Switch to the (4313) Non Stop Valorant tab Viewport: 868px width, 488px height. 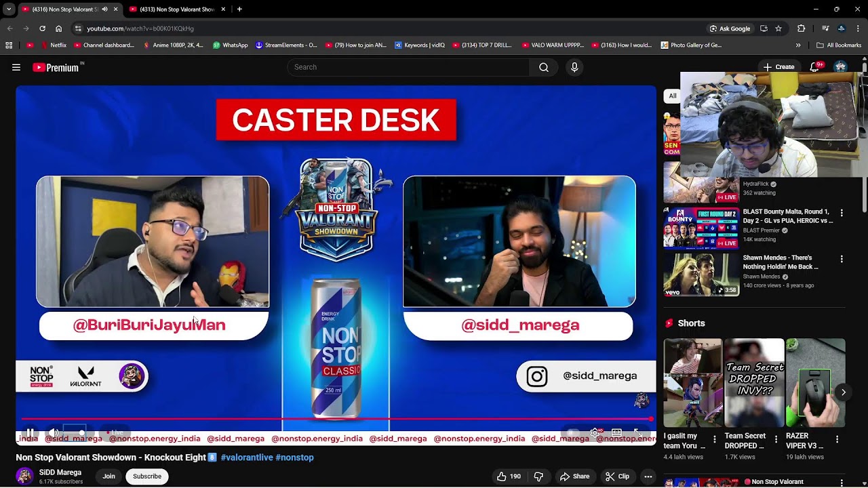(173, 9)
